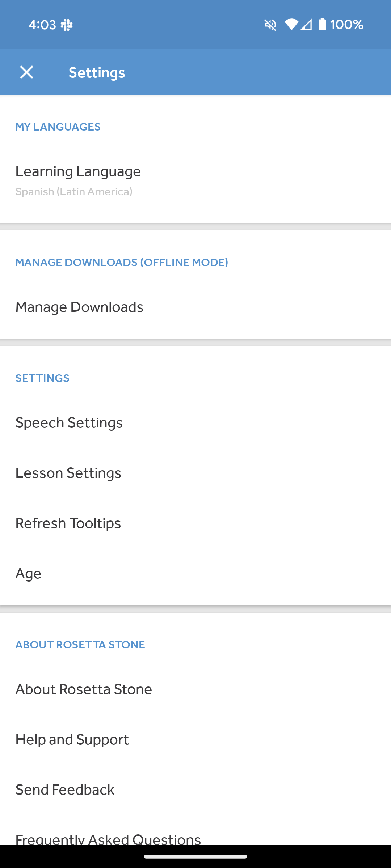Tap the home gesture bar at bottom

195,856
